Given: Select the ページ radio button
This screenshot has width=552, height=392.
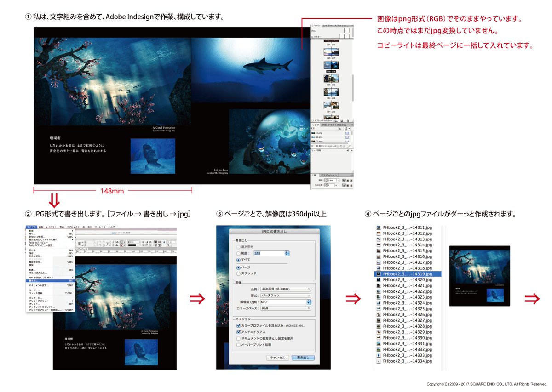Looking at the screenshot, I should [x=238, y=267].
